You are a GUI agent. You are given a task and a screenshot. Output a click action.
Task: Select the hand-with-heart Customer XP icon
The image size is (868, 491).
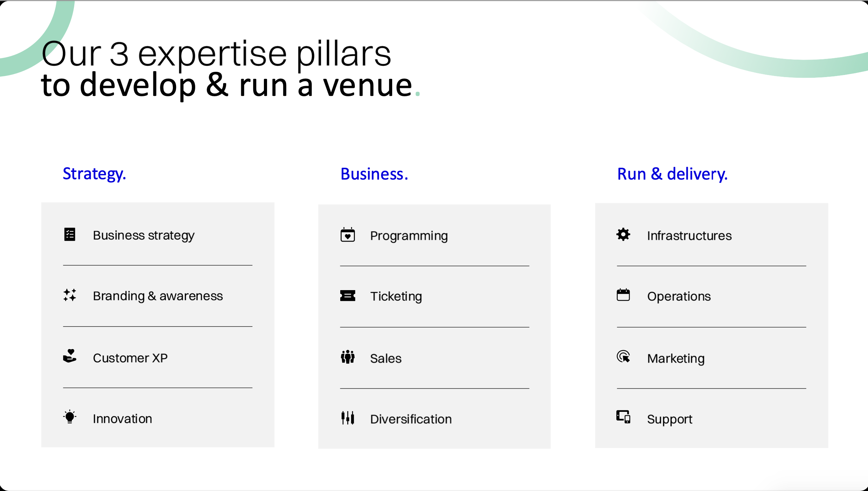pos(70,356)
